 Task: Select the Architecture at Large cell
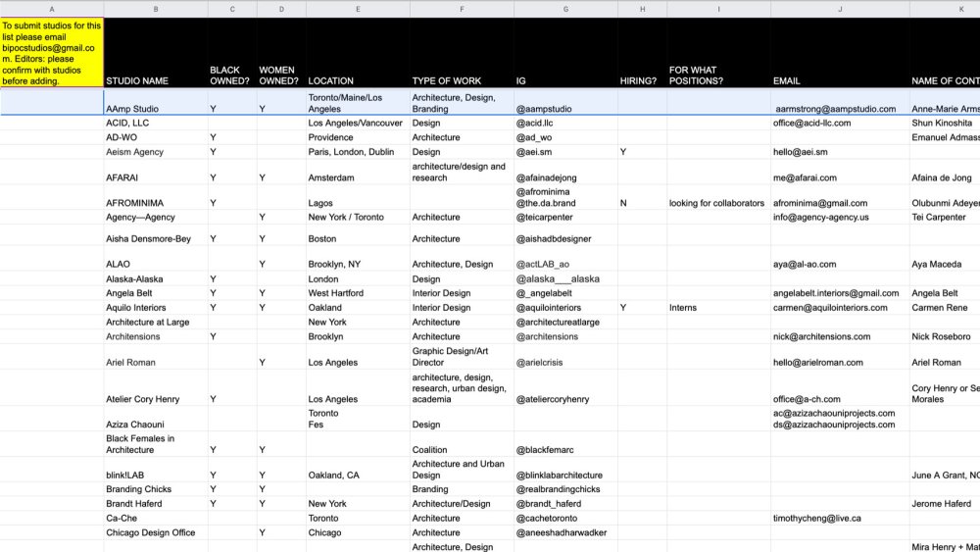tap(156, 322)
